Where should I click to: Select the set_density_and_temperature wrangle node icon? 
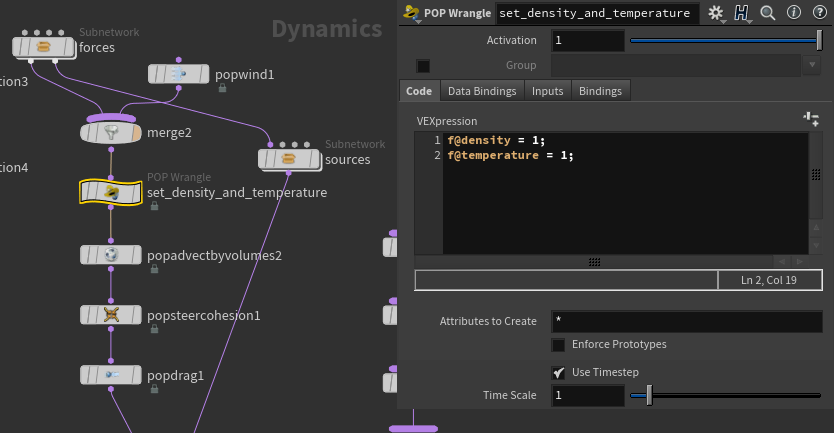(111, 192)
